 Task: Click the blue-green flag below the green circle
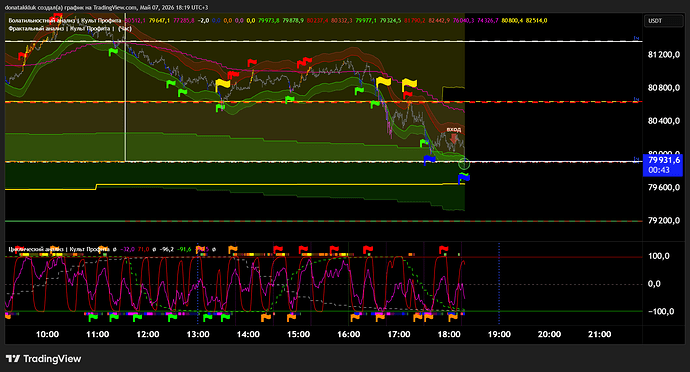point(464,178)
